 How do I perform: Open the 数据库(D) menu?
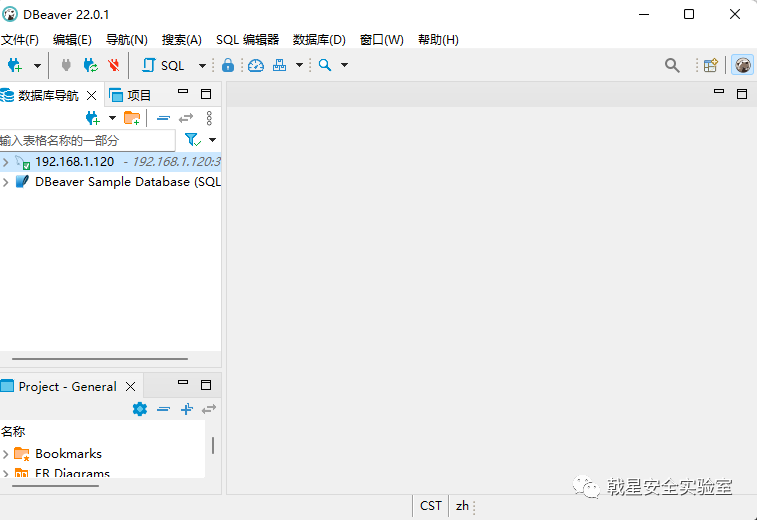tap(319, 40)
